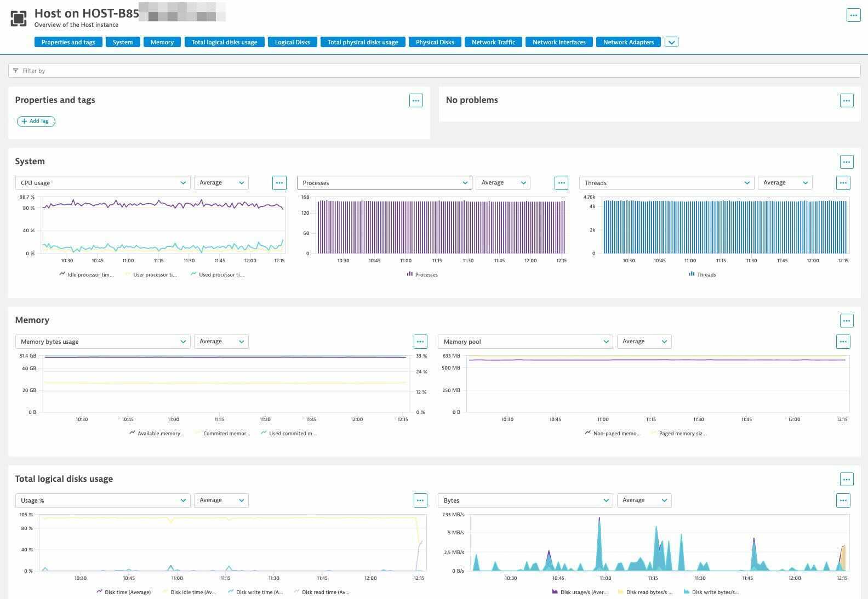Expand the Bytes metric dropdown
This screenshot has width=868, height=599.
[x=525, y=500]
